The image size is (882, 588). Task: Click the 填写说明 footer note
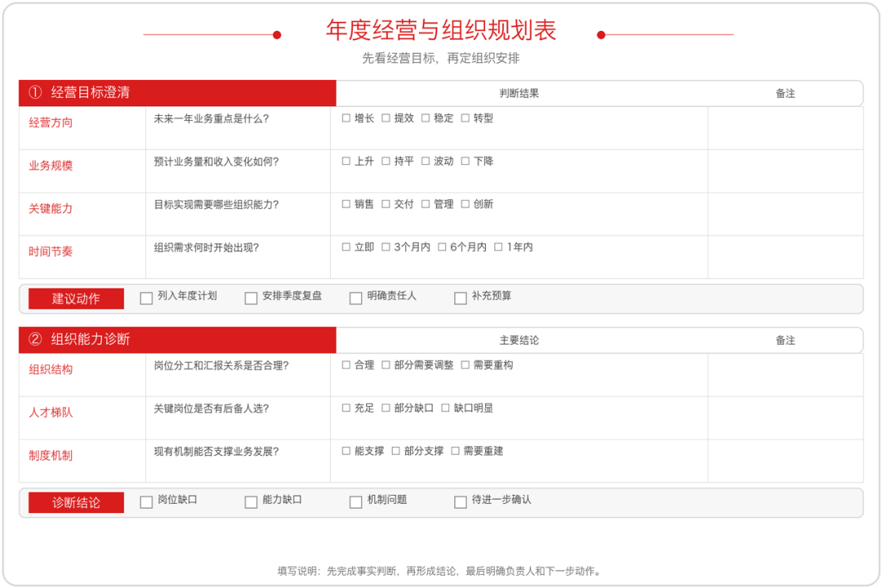tap(439, 571)
